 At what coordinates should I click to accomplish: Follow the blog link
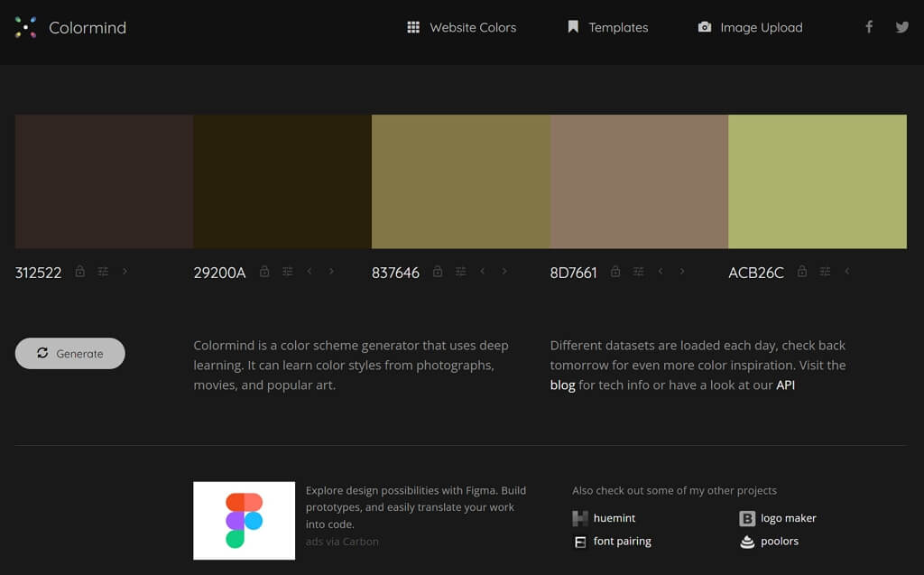click(562, 385)
